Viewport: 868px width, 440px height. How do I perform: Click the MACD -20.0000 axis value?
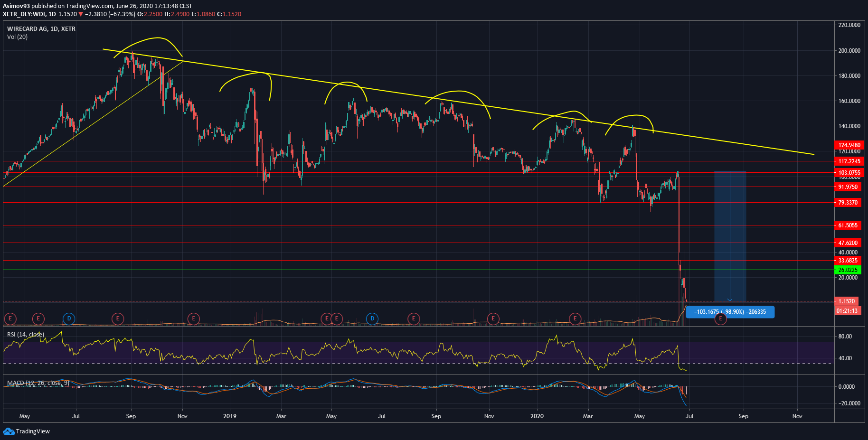[849, 403]
